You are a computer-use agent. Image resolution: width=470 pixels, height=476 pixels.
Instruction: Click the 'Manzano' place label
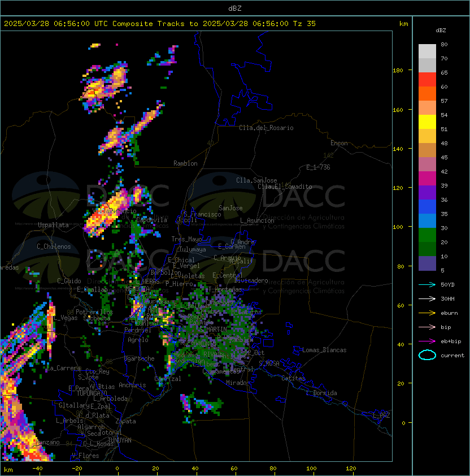coord(47,442)
